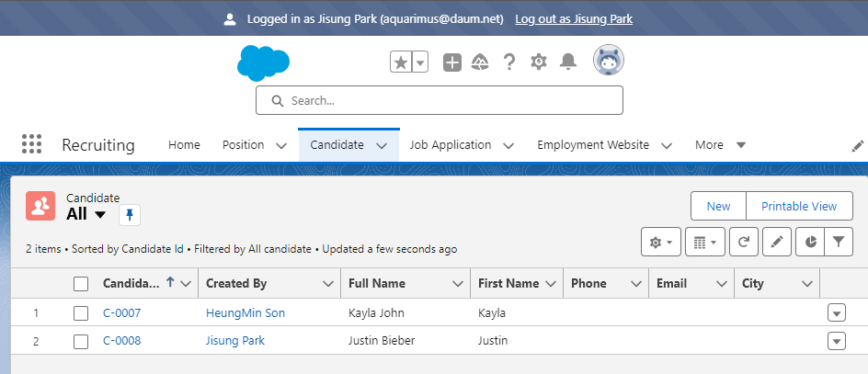
Task: Open the Setup gear icon in header
Action: pyautogui.click(x=538, y=62)
